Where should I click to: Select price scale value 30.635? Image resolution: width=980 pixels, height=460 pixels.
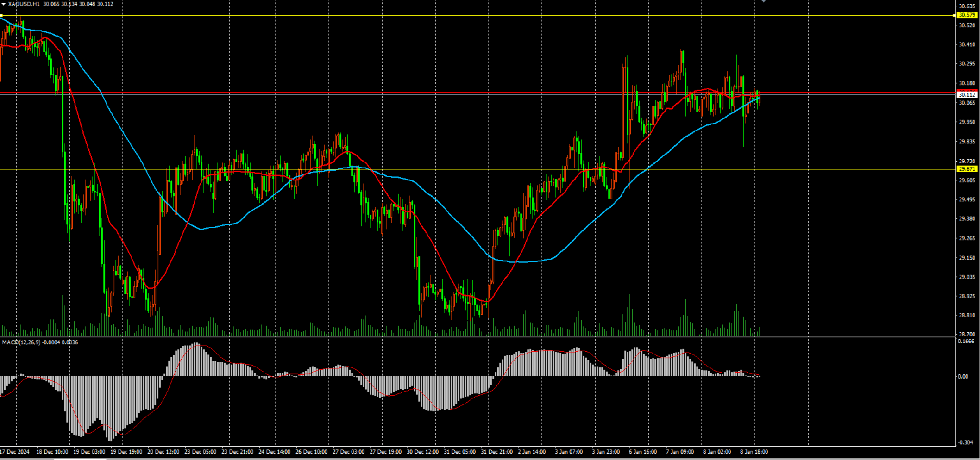[x=967, y=6]
